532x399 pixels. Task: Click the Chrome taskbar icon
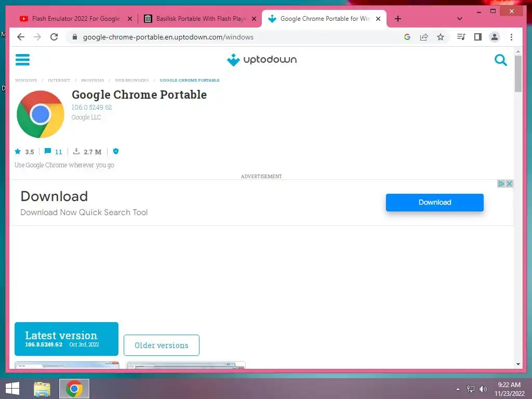tap(74, 389)
